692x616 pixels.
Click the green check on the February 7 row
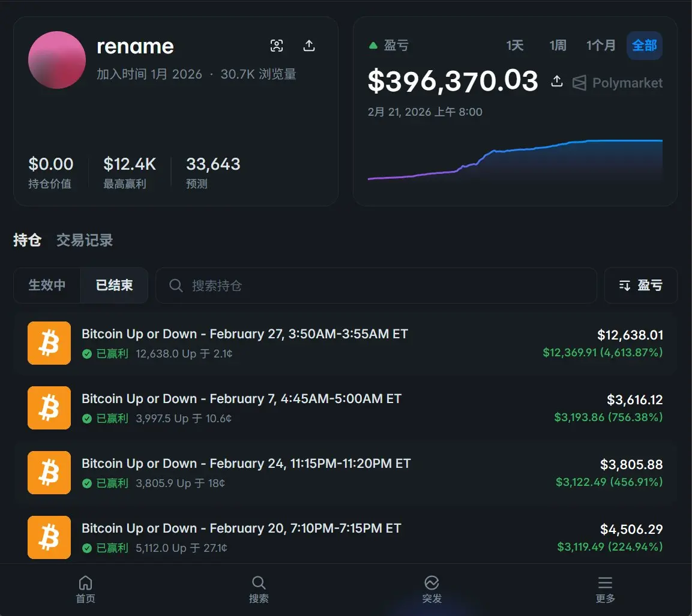pos(87,419)
